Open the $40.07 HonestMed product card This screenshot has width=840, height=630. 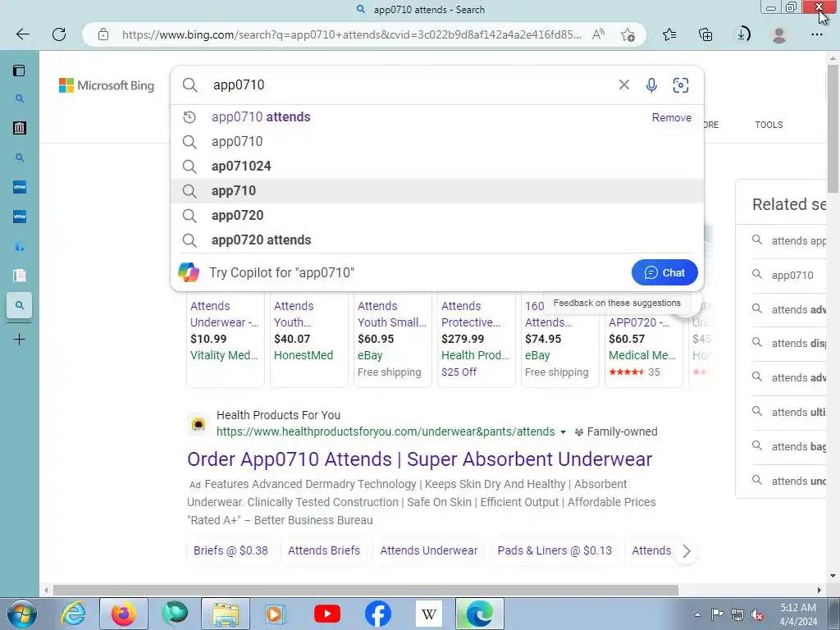(x=308, y=339)
